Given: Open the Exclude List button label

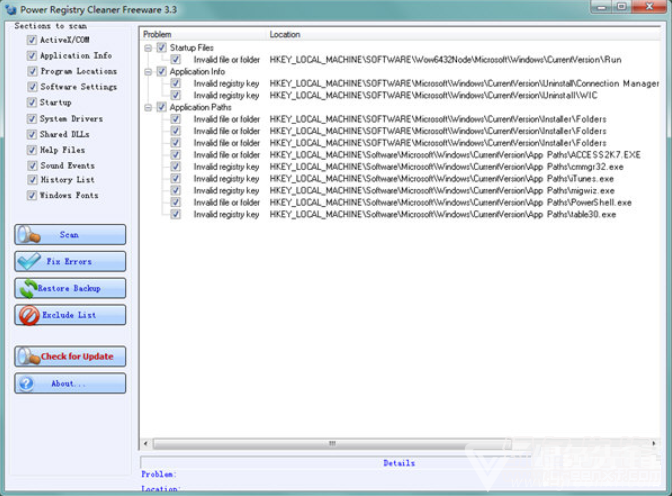Looking at the screenshot, I should click(69, 315).
